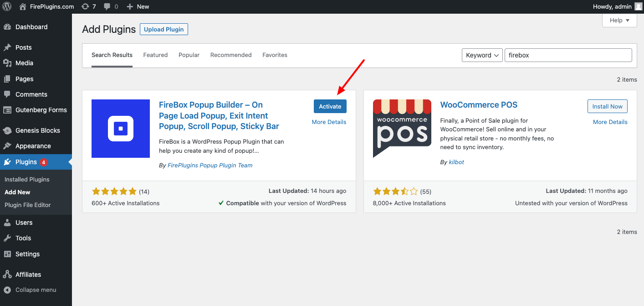Click the Collapse menu arrow icon
This screenshot has height=306, width=644.
pyautogui.click(x=7, y=290)
